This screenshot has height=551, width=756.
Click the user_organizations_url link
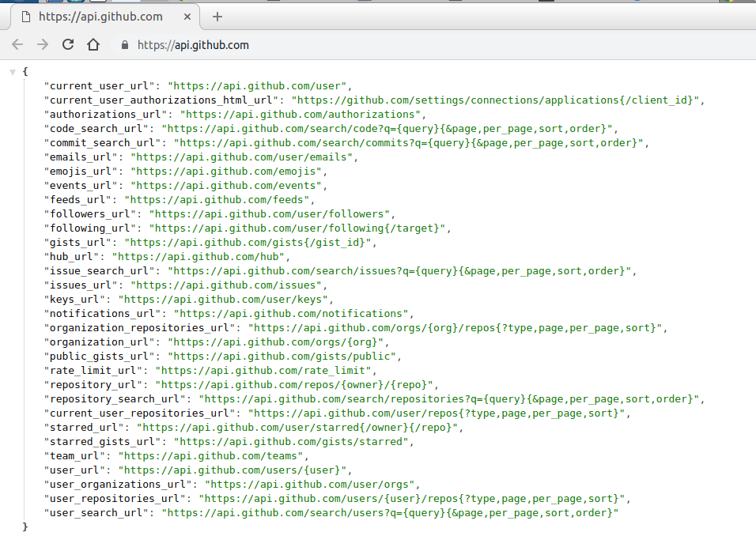click(x=311, y=484)
